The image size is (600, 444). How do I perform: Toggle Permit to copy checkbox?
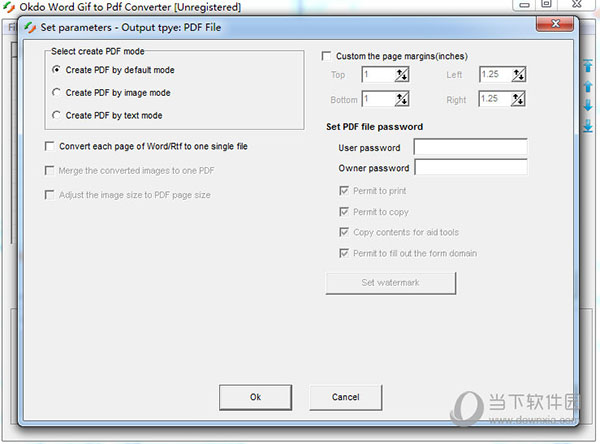click(344, 212)
